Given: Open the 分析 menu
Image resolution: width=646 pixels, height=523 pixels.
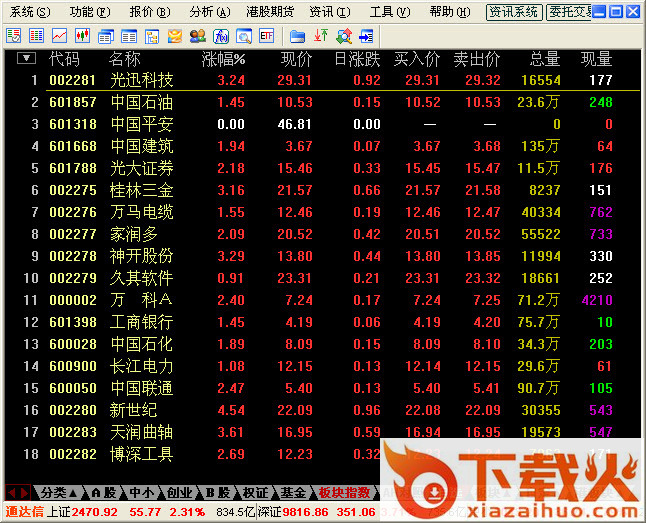Looking at the screenshot, I should pos(206,12).
